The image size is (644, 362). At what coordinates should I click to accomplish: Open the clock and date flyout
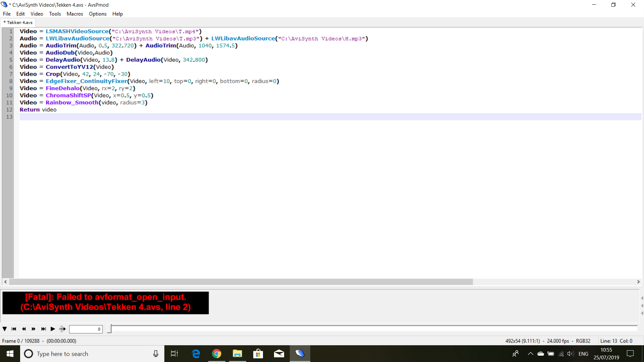tap(606, 354)
